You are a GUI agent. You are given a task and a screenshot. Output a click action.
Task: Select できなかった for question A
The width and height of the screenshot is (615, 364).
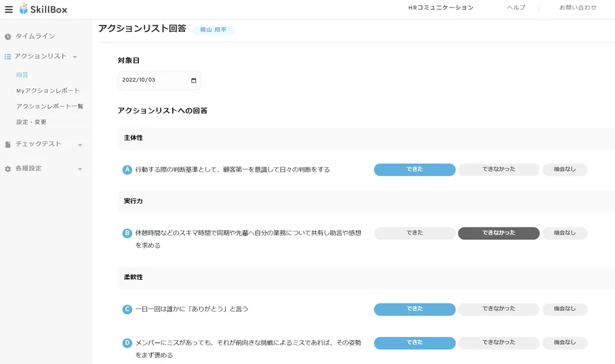tap(498, 170)
